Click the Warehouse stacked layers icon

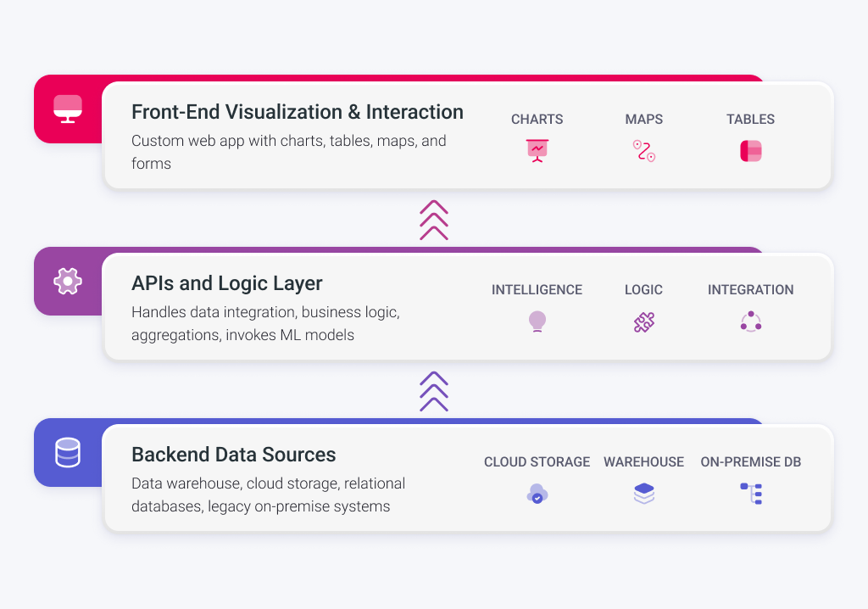click(x=644, y=494)
